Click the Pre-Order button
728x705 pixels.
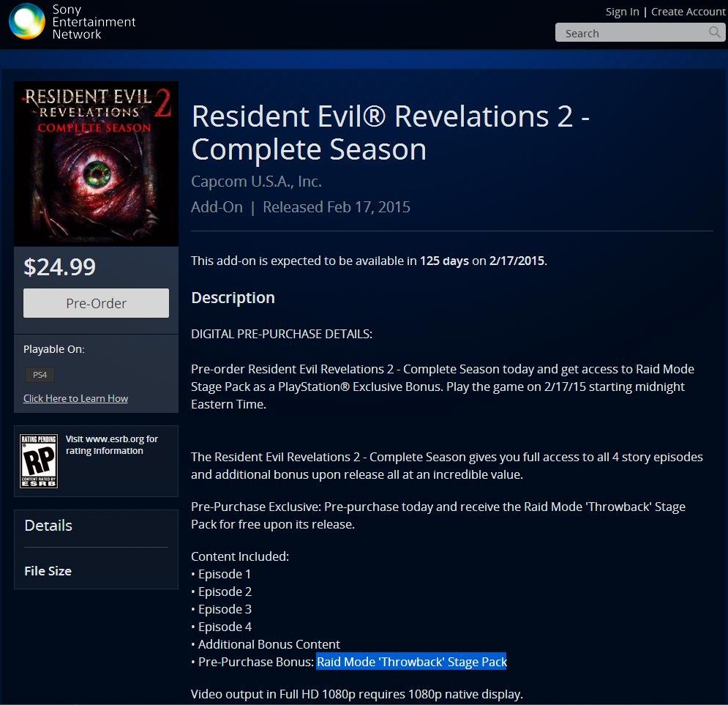96,303
